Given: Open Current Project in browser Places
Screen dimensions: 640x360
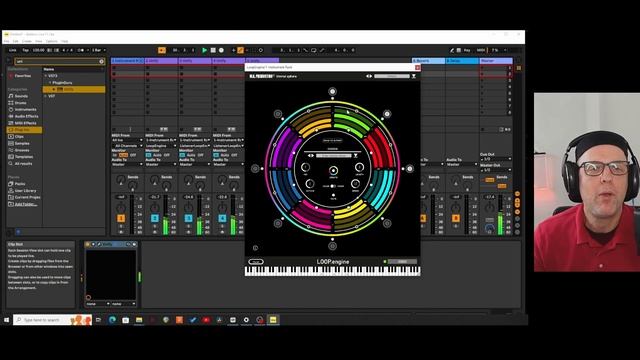Looking at the screenshot, I should tap(27, 197).
